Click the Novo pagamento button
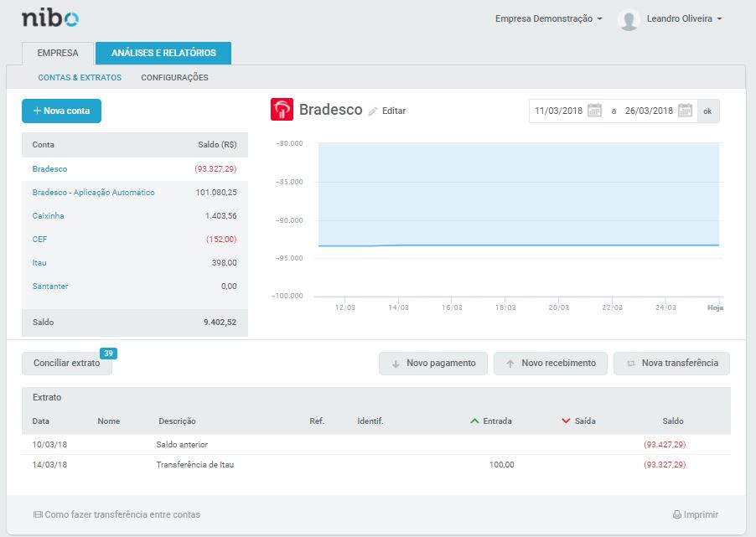This screenshot has width=756, height=537. pyautogui.click(x=433, y=364)
